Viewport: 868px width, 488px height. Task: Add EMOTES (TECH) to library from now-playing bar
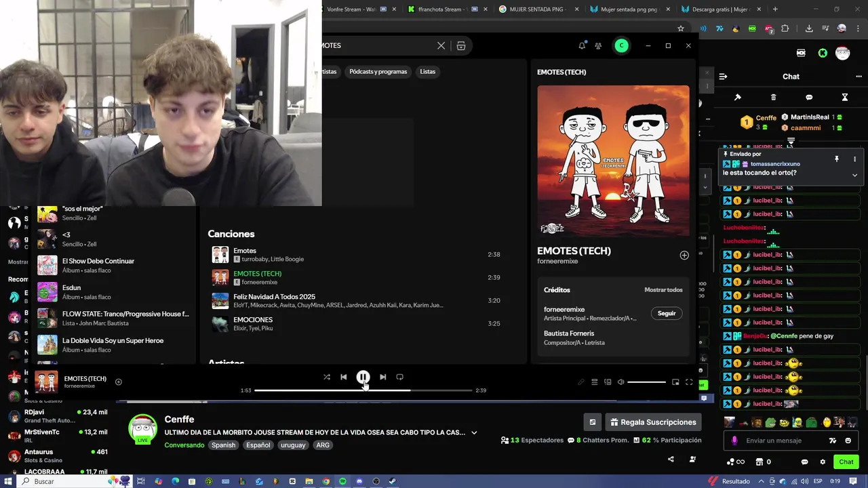118,382
